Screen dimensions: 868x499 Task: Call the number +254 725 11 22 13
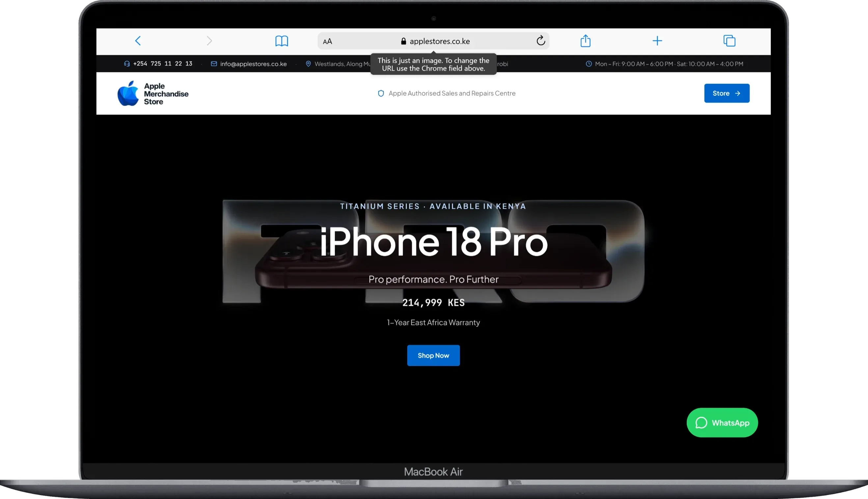tap(163, 64)
